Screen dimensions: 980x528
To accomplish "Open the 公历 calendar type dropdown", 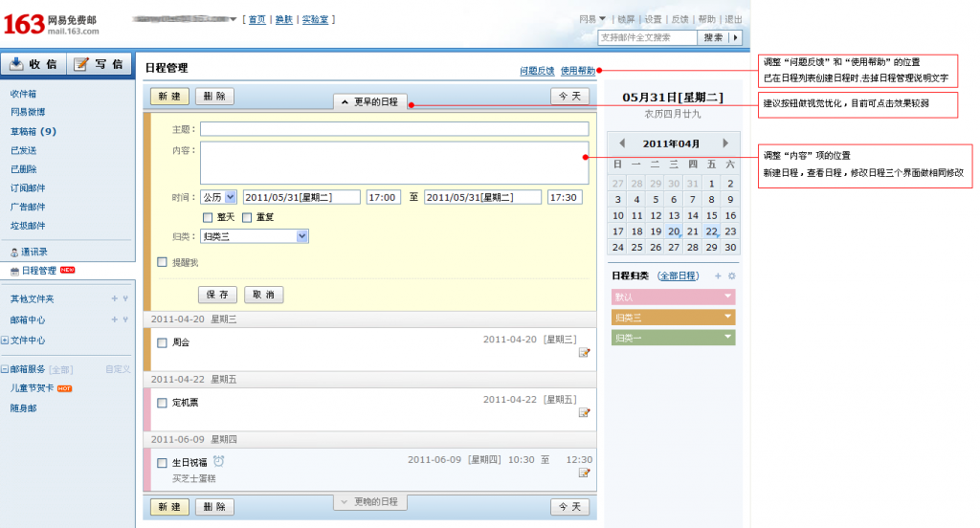I will tap(218, 197).
